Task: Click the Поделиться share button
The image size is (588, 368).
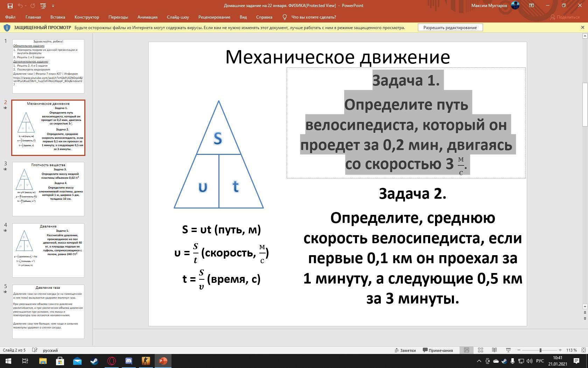Action: pos(565,17)
